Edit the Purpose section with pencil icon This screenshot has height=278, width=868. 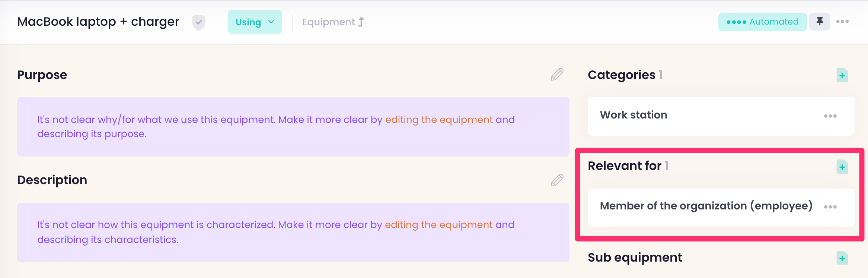click(x=557, y=75)
